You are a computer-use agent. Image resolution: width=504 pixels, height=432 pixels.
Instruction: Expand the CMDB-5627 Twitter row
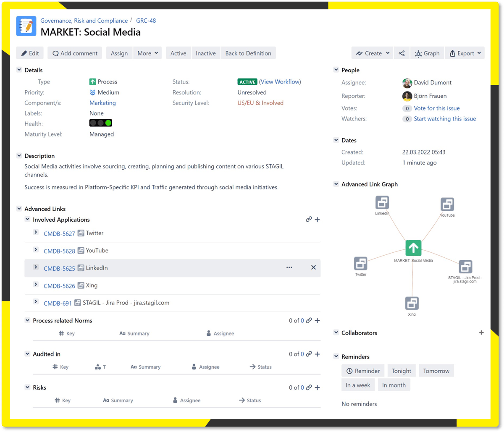click(x=36, y=233)
